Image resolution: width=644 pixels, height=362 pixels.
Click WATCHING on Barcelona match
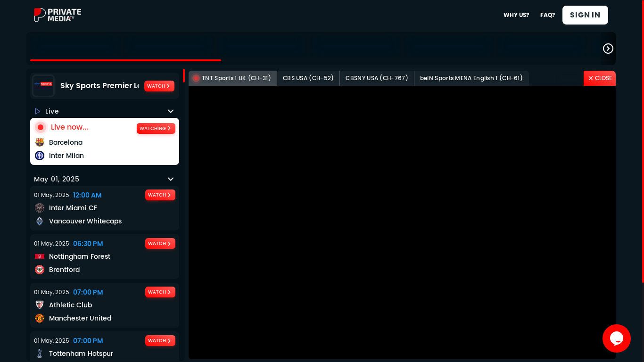[x=156, y=128]
